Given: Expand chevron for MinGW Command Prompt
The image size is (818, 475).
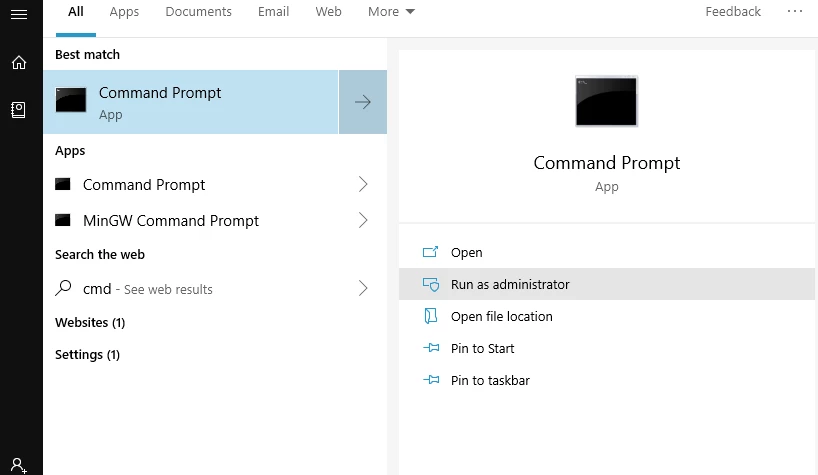Looking at the screenshot, I should click(363, 220).
